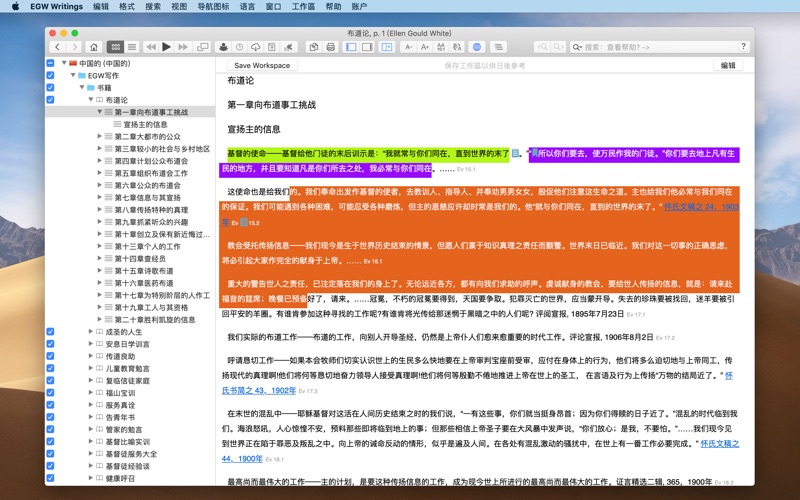Click the note icon after green highlight
This screenshot has height=500, width=800.
click(515, 153)
